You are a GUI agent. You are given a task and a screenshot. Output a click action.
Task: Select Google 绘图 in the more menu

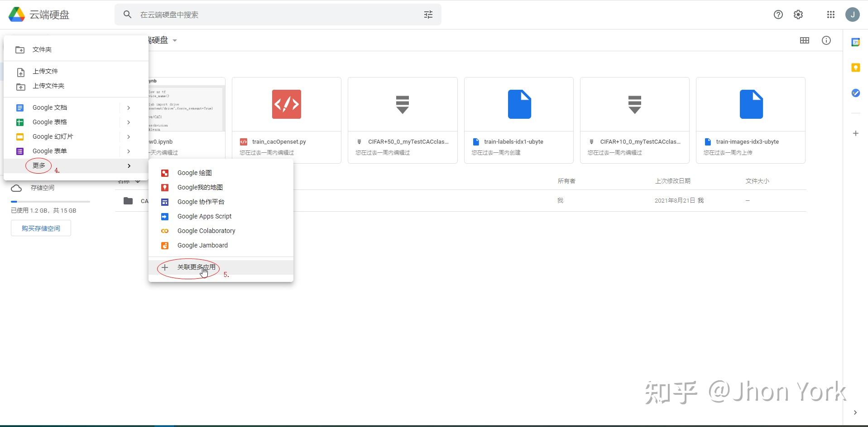click(194, 173)
